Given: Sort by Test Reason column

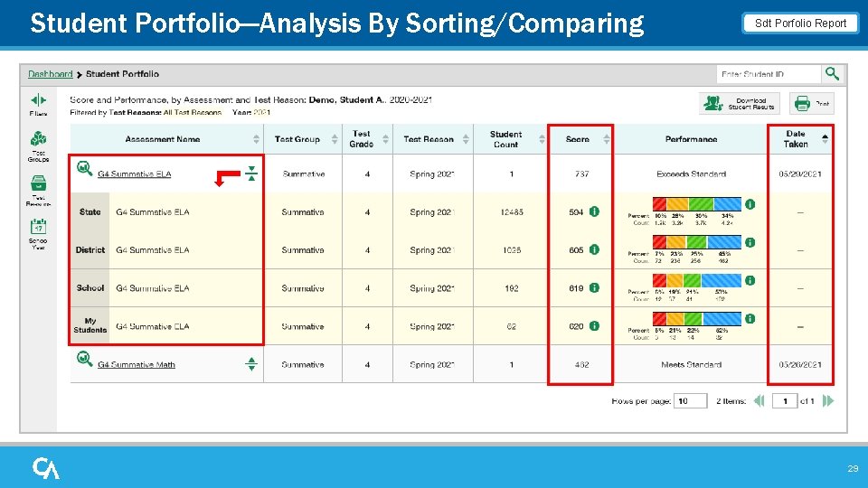Looking at the screenshot, I should pyautogui.click(x=466, y=139).
